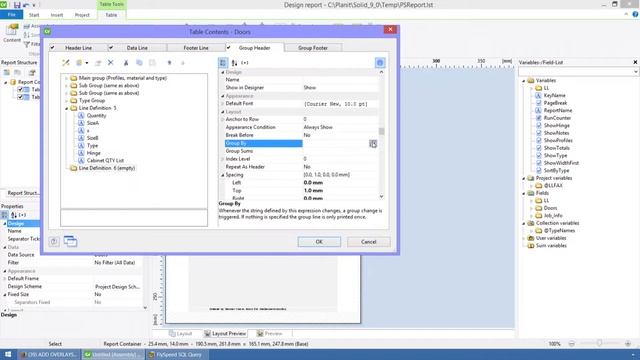
Task: Click the KeyName variable icon
Action: click(x=538, y=96)
